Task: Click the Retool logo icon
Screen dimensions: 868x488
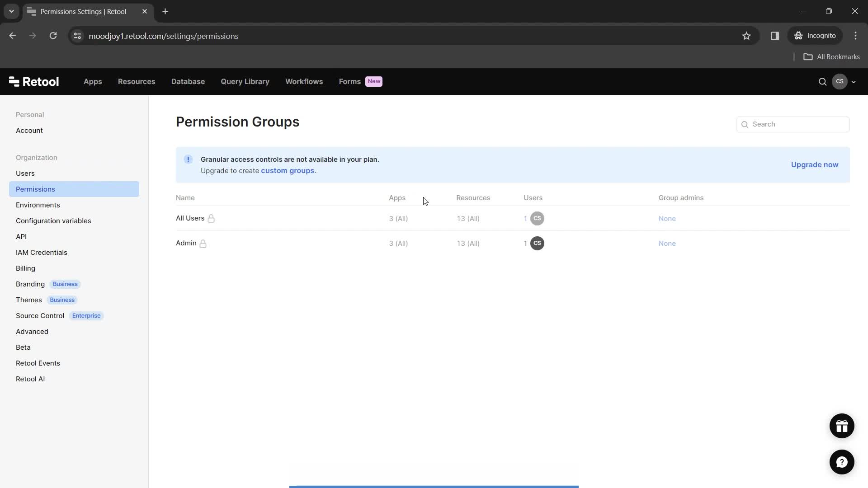Action: coord(13,82)
